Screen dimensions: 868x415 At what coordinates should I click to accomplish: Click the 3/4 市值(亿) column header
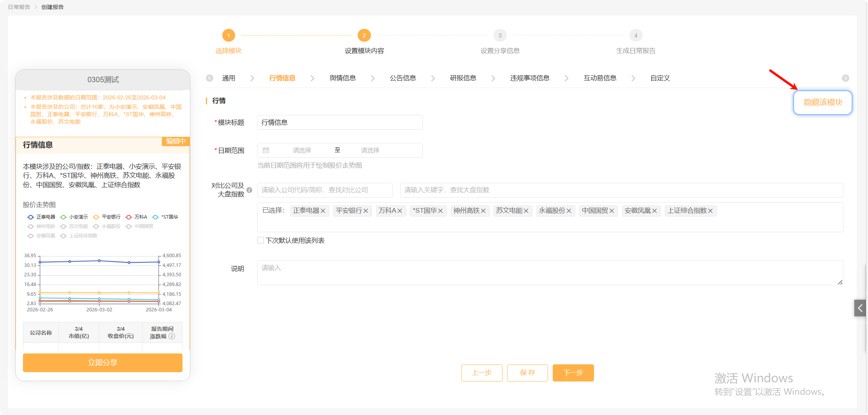pyautogui.click(x=79, y=333)
